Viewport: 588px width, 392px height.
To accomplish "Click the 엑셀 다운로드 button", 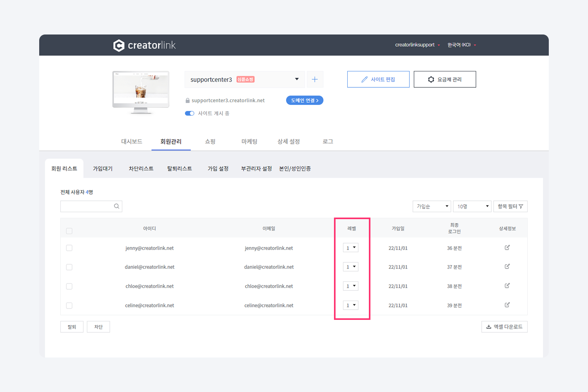I will click(505, 327).
